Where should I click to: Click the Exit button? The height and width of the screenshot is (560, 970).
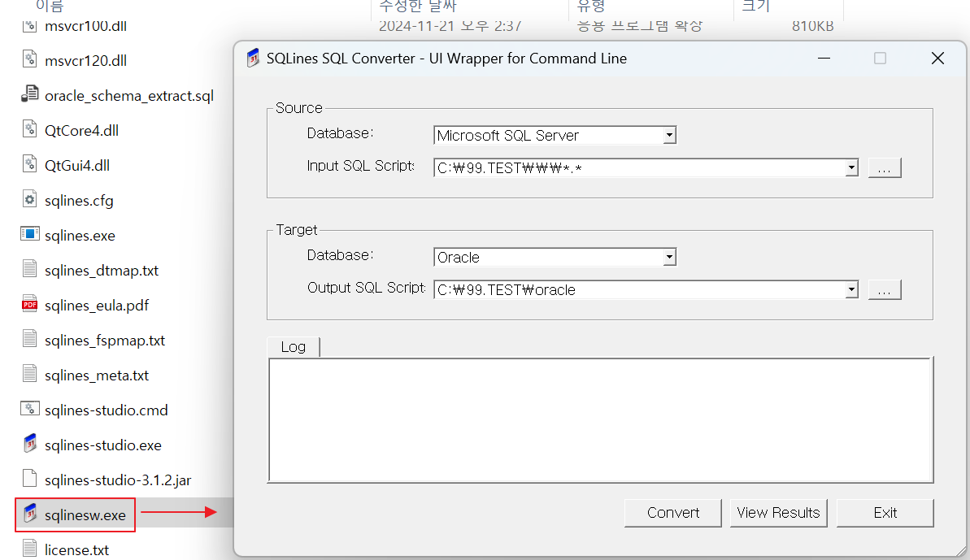[885, 513]
